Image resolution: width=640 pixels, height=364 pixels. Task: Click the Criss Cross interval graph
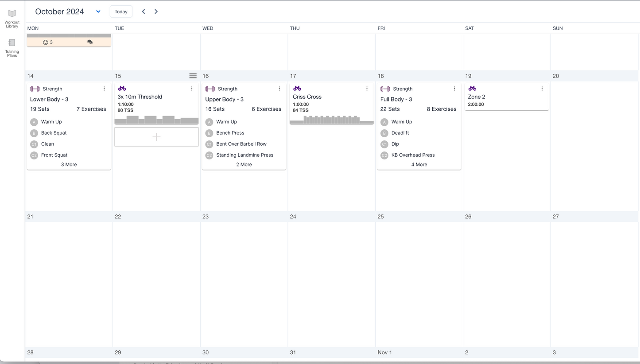(x=331, y=120)
